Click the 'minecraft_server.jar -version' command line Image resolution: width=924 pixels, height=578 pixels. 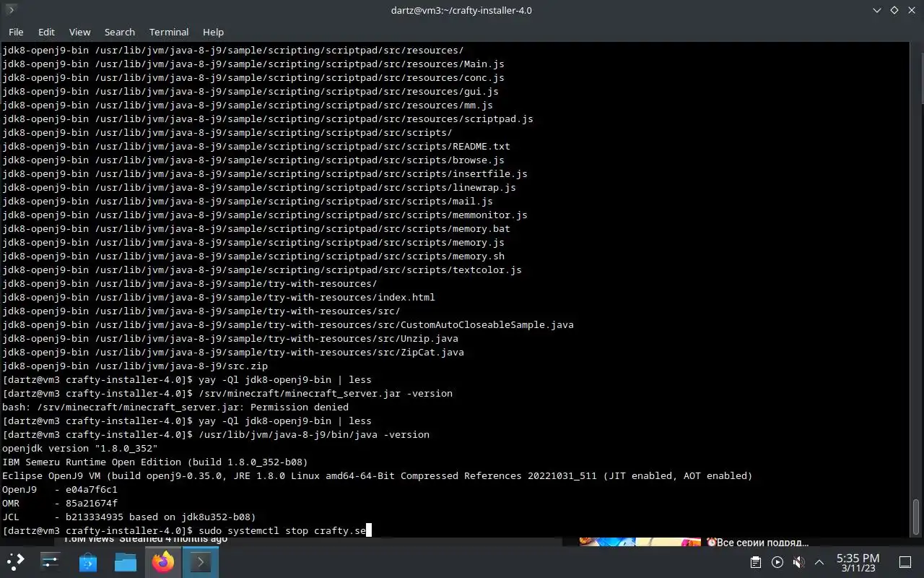(x=227, y=394)
